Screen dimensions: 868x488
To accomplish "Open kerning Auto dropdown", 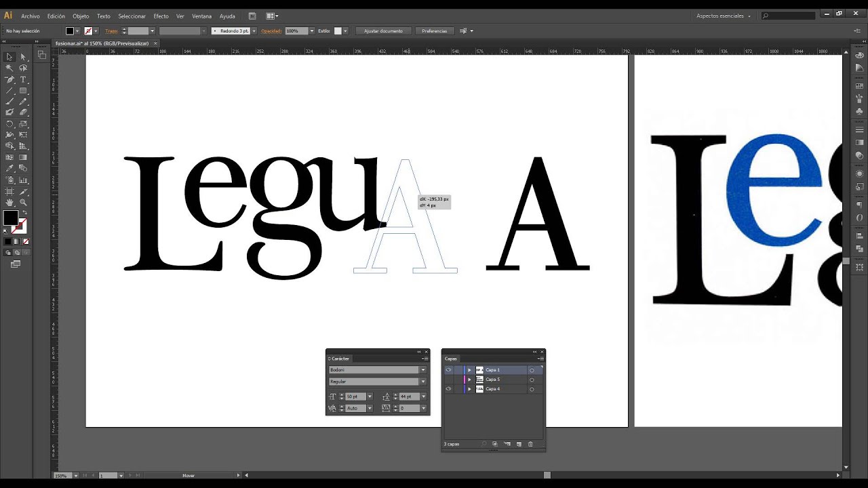I will 370,409.
